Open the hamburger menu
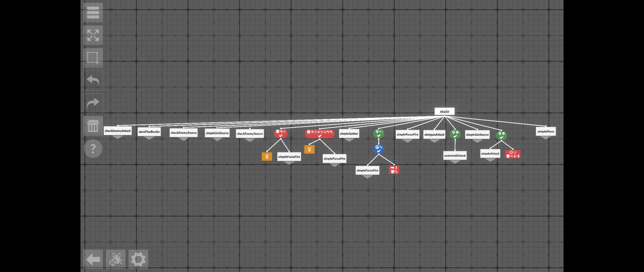Screen dimensions: 644x272 93,13
